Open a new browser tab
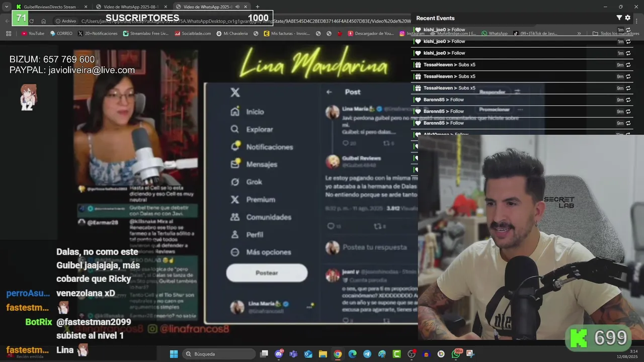 pyautogui.click(x=258, y=7)
